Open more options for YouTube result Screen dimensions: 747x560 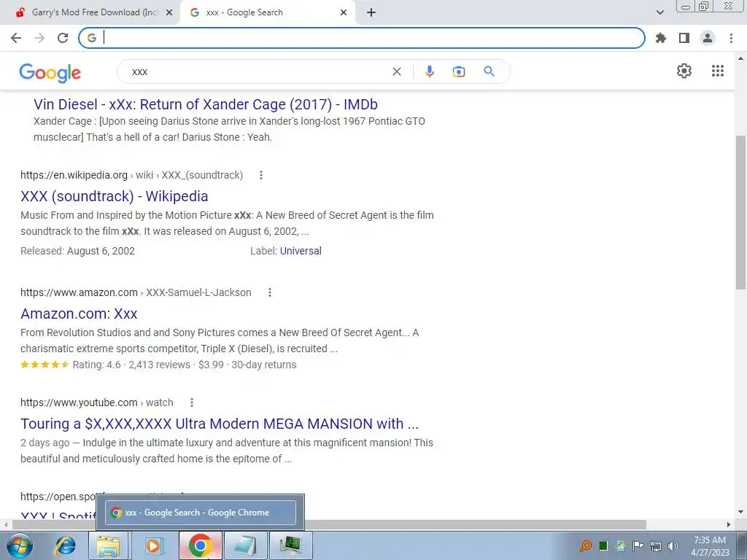[x=192, y=402]
